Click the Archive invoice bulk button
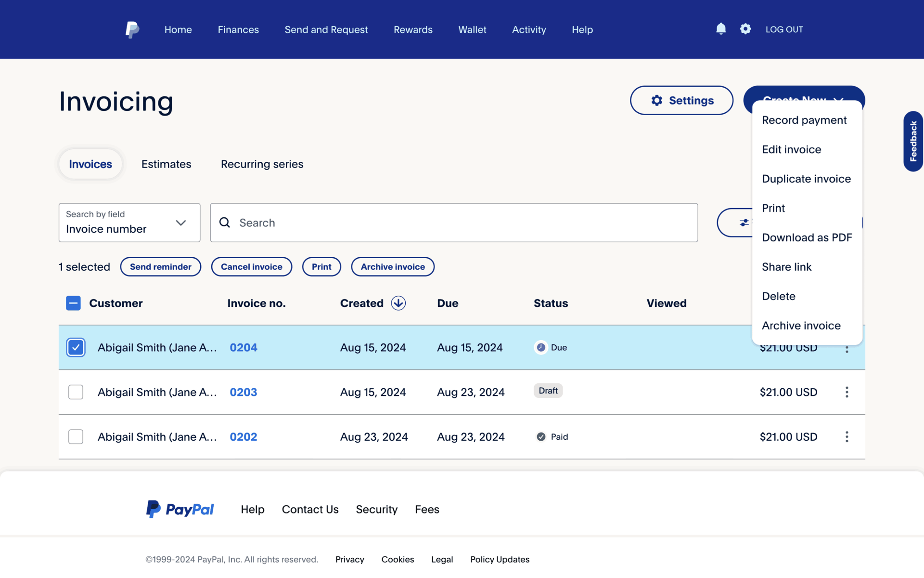924x578 pixels. coord(393,266)
